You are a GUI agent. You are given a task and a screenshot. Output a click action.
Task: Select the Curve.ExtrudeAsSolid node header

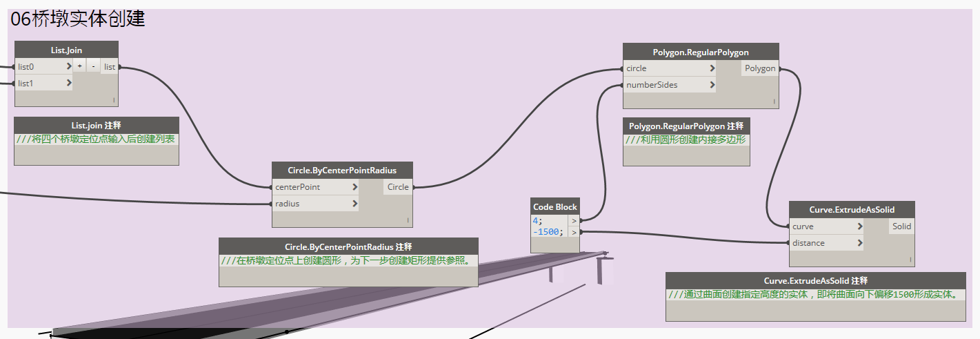(x=852, y=209)
